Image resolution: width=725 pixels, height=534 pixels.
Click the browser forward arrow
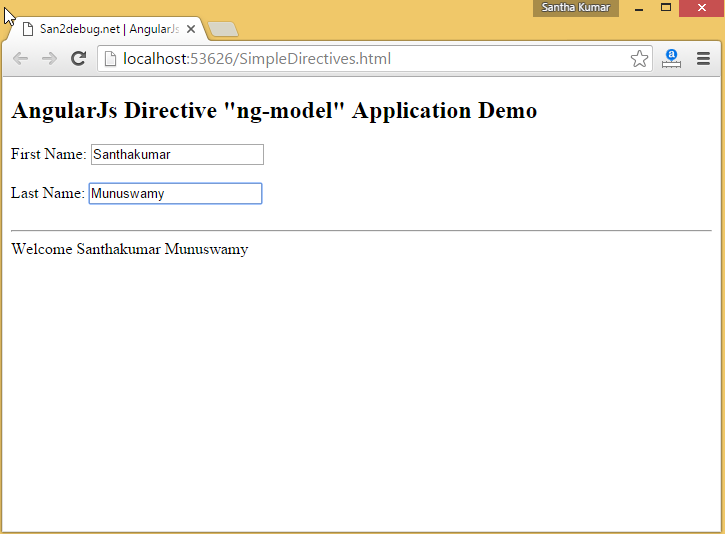(x=49, y=59)
